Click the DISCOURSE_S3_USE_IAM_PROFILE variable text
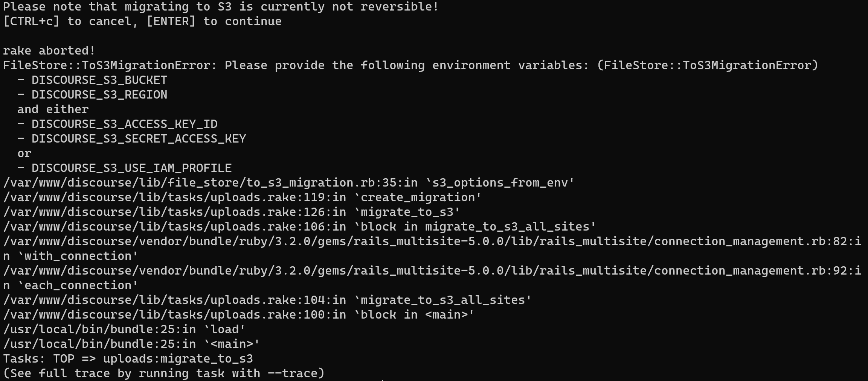Viewport: 868px width, 381px height. coord(132,168)
